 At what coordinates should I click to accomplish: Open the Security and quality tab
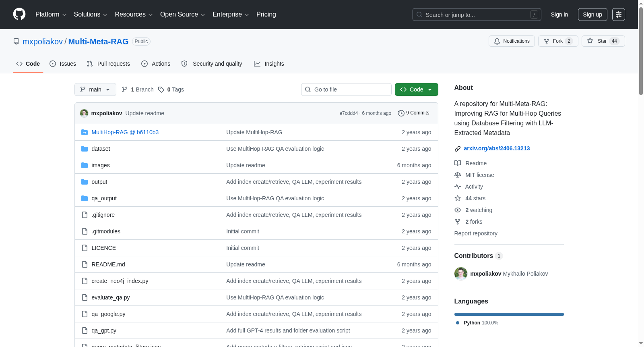pyautogui.click(x=212, y=64)
